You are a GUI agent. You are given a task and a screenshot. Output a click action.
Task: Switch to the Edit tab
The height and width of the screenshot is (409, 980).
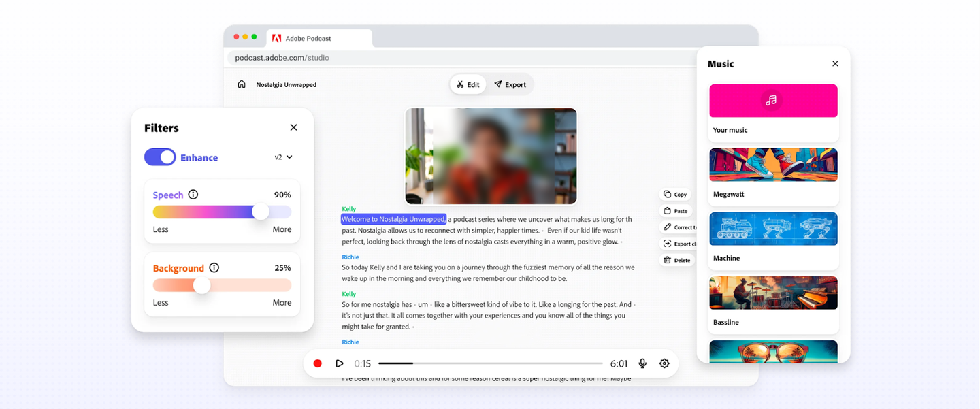468,84
